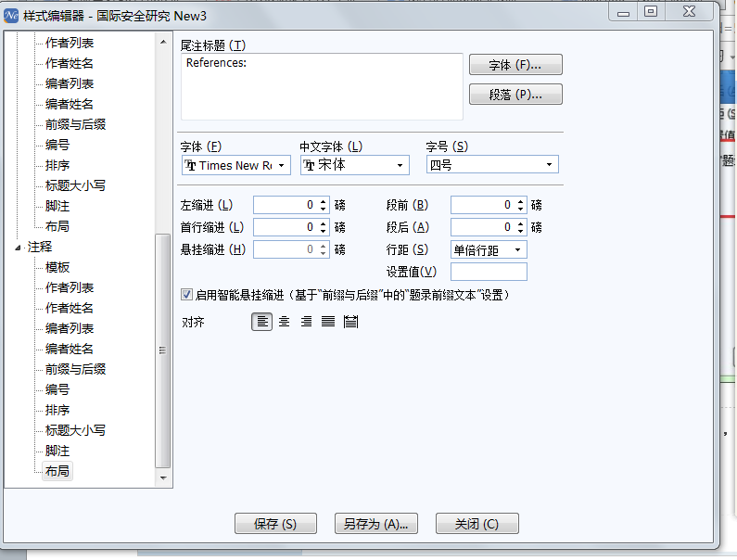Select 模板 under 注释 in tree

57,267
